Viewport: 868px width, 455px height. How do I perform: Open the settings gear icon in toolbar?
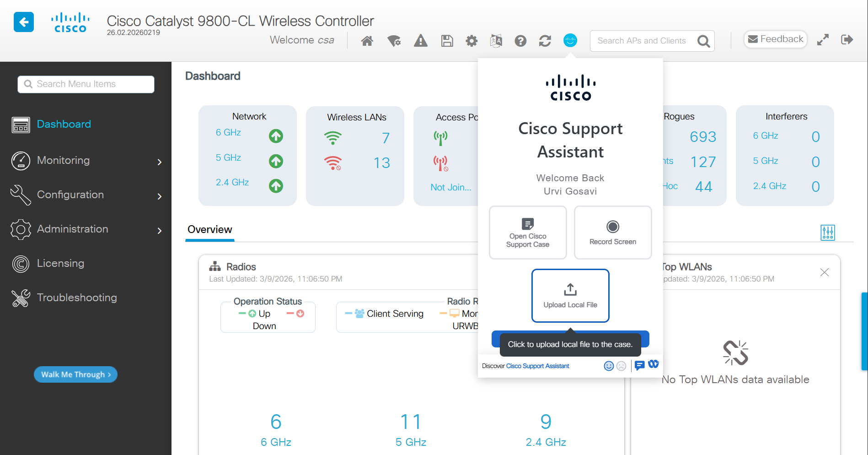pyautogui.click(x=472, y=41)
